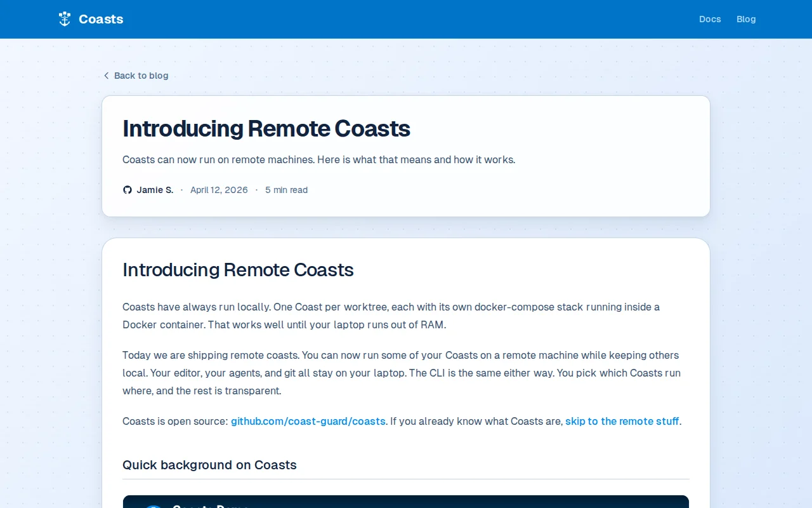Open the Docs page from the header

coord(710,19)
